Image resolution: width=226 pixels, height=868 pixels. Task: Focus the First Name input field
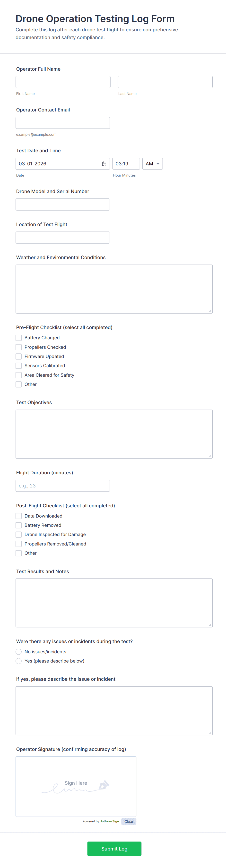[63, 82]
